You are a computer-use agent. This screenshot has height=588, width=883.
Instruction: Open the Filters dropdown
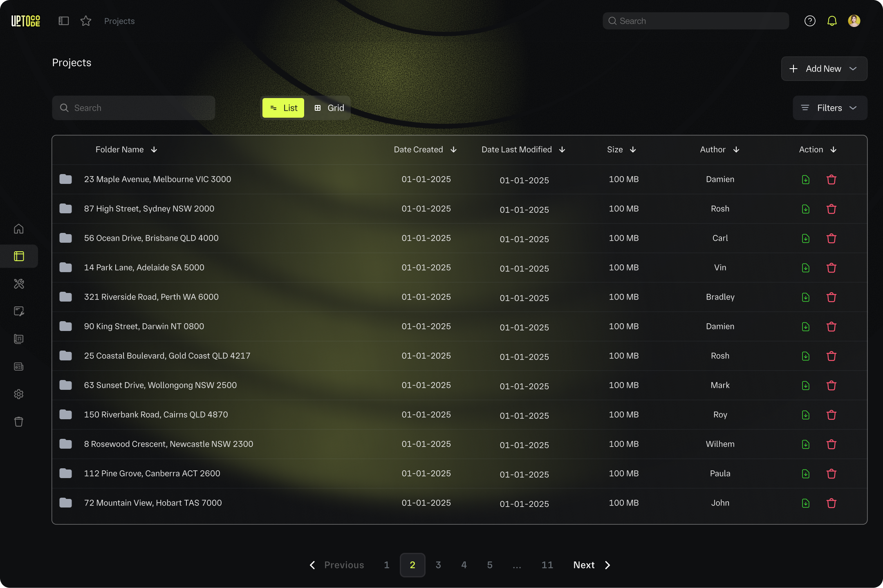pyautogui.click(x=830, y=108)
